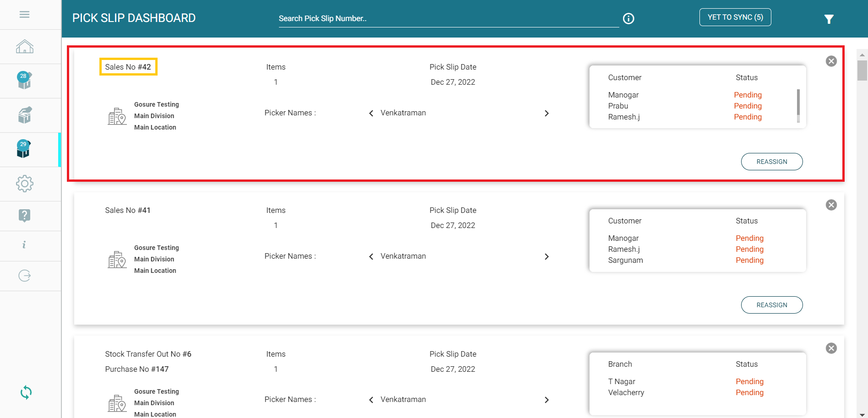868x418 pixels.
Task: Click the Search Pick Slip Number field
Action: tap(448, 18)
